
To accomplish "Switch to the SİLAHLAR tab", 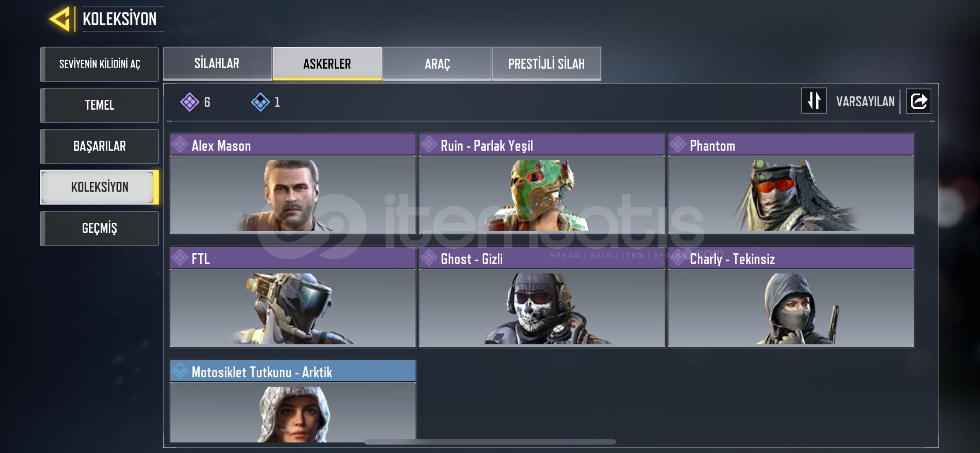I will point(217,63).
